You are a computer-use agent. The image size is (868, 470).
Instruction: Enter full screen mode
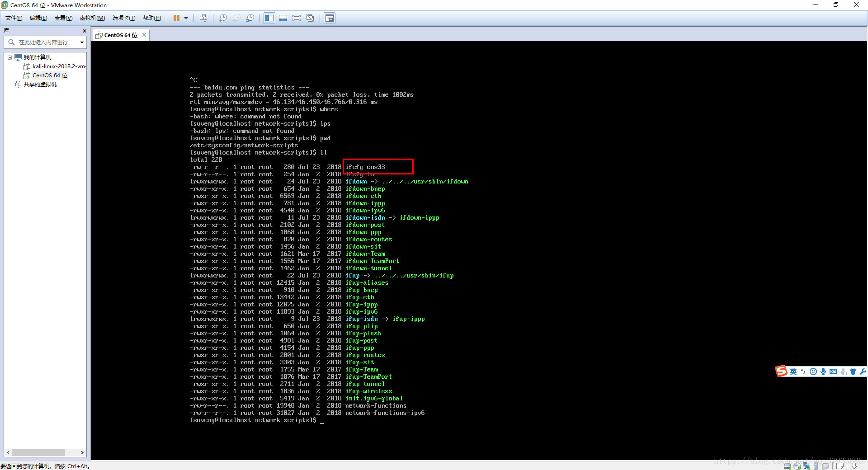(x=297, y=18)
